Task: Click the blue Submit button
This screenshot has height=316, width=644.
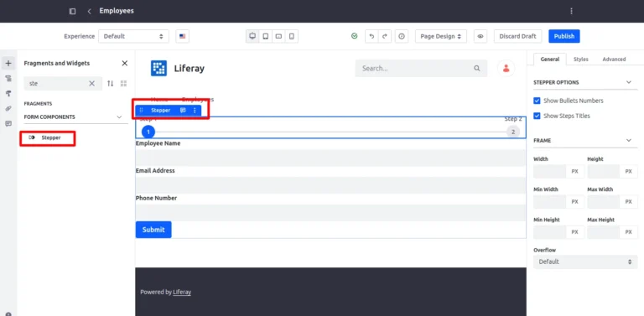Action: click(153, 230)
